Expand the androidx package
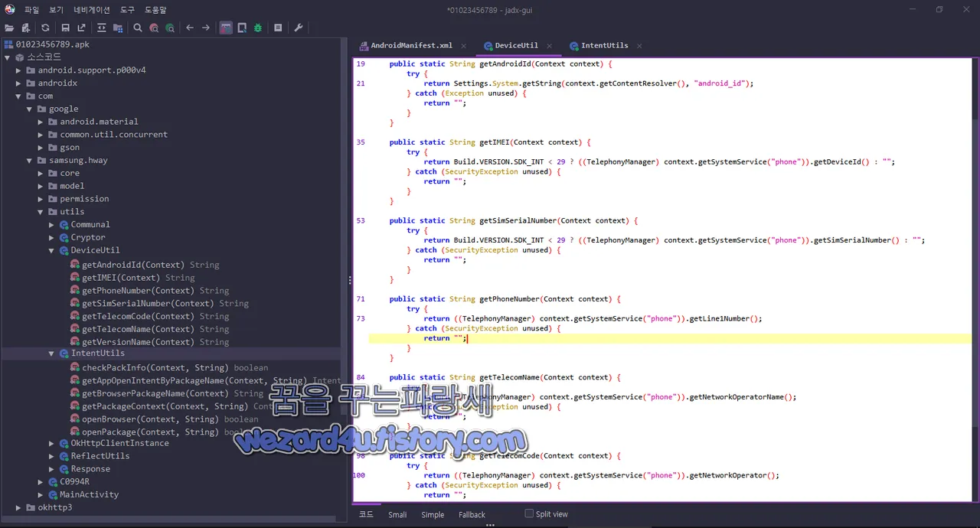This screenshot has width=980, height=528. tap(19, 83)
